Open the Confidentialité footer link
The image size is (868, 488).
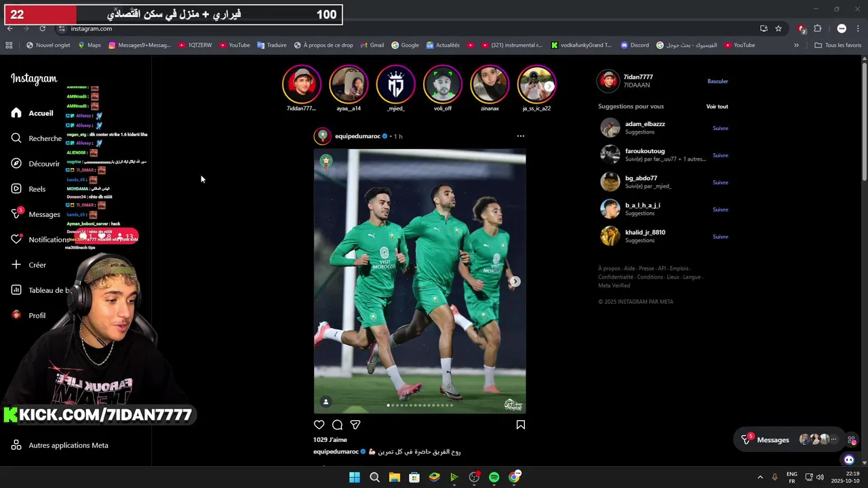[616, 277]
